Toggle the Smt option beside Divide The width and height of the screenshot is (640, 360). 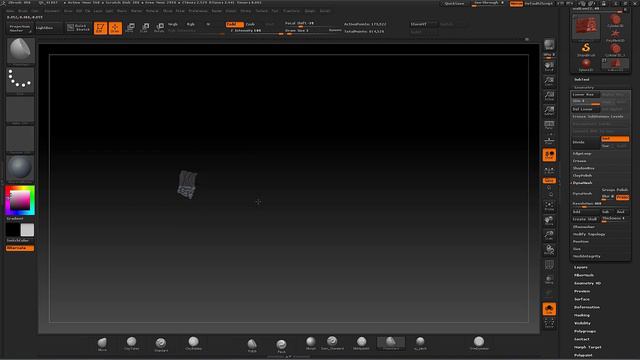pyautogui.click(x=615, y=139)
